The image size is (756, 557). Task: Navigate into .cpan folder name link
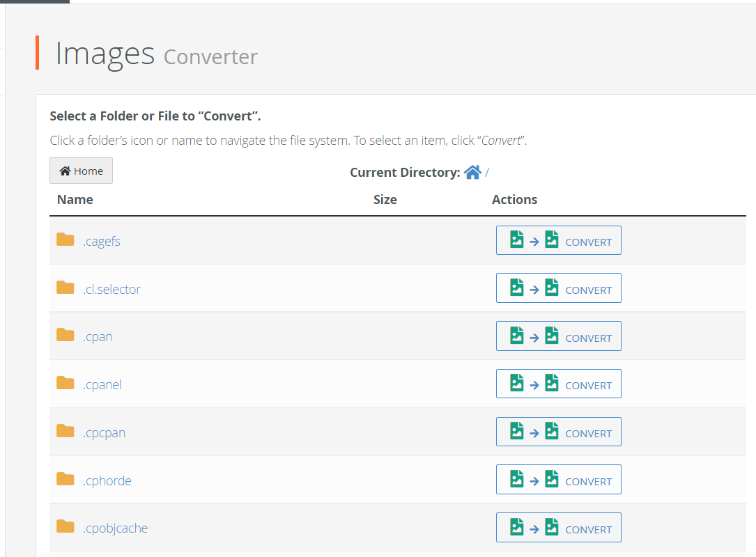coord(98,337)
